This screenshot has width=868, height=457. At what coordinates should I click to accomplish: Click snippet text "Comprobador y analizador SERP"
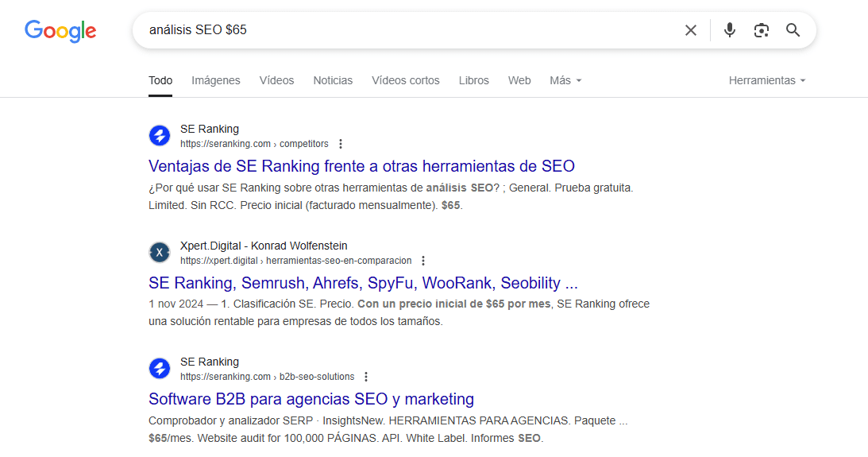click(231, 421)
